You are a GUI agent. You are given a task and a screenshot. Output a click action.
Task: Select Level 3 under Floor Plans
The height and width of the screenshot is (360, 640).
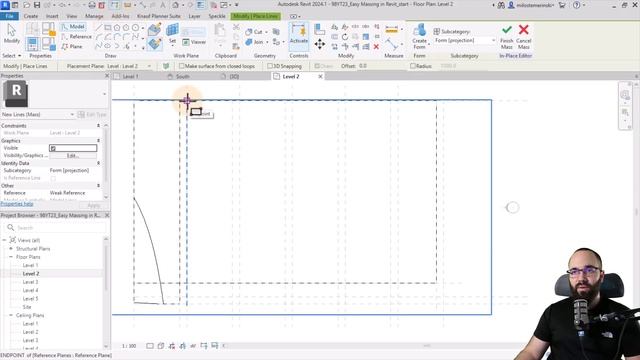(x=30, y=282)
